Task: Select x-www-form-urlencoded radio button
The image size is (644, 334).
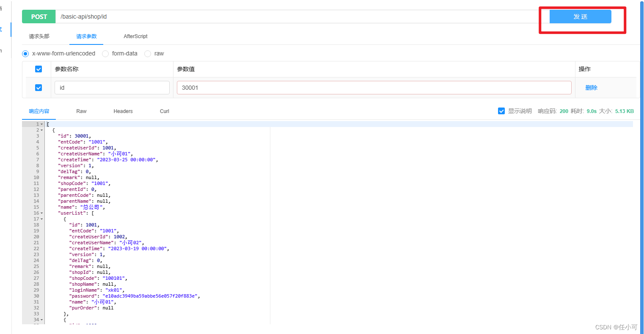Action: 25,54
